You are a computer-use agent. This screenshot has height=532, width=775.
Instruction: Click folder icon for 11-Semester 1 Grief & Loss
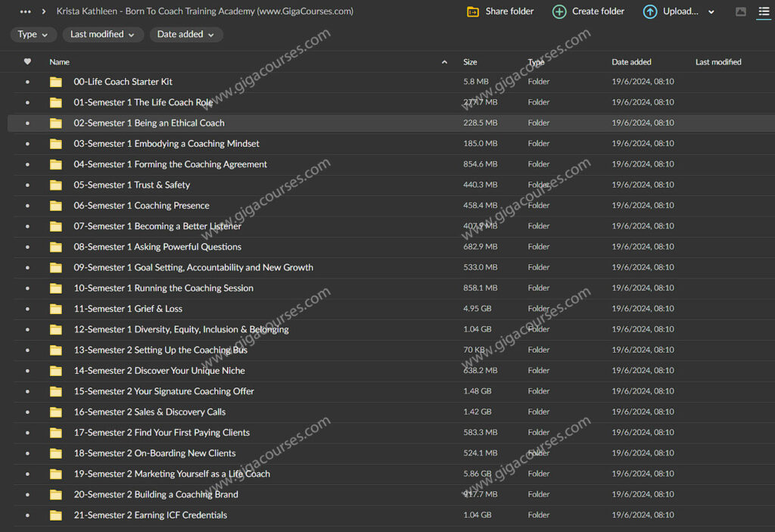point(56,309)
